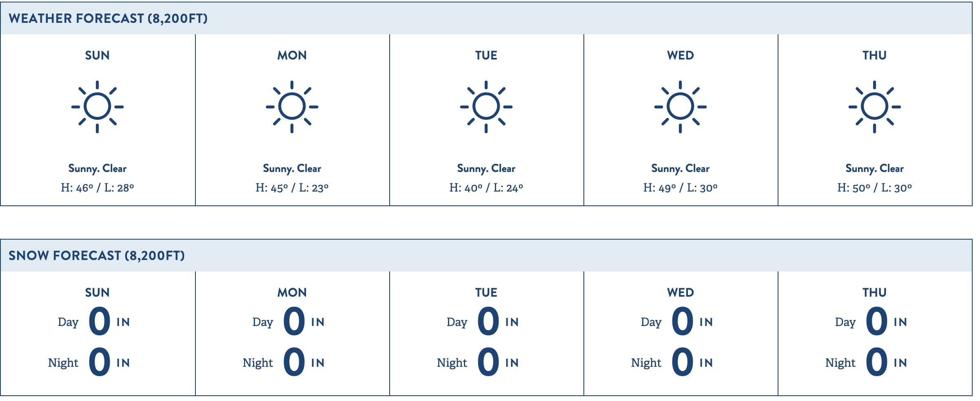Click the sunny icon for SUN forecast
Viewport: 980px width, 401px height.
coord(98,107)
